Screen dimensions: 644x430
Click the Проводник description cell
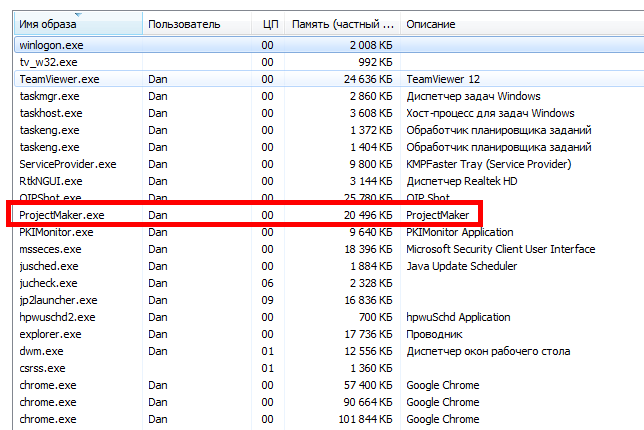[x=434, y=334]
